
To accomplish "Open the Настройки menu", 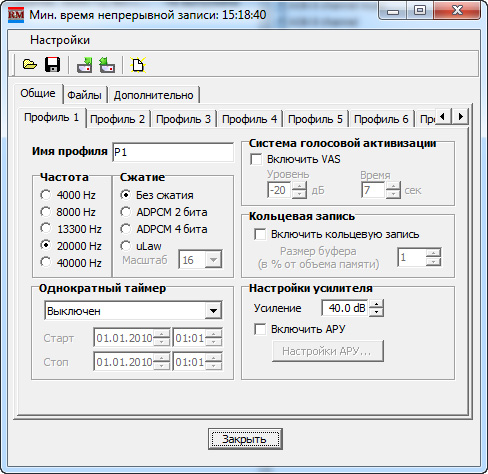I will pyautogui.click(x=60, y=40).
